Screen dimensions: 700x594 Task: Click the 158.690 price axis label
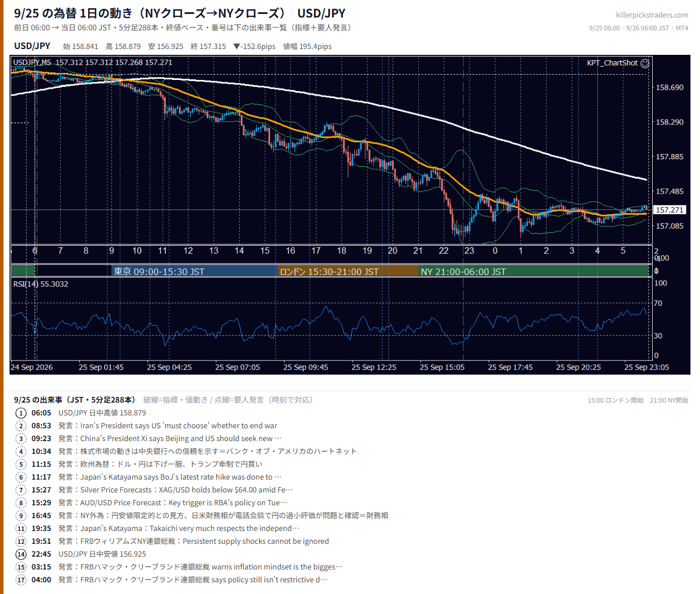669,88
